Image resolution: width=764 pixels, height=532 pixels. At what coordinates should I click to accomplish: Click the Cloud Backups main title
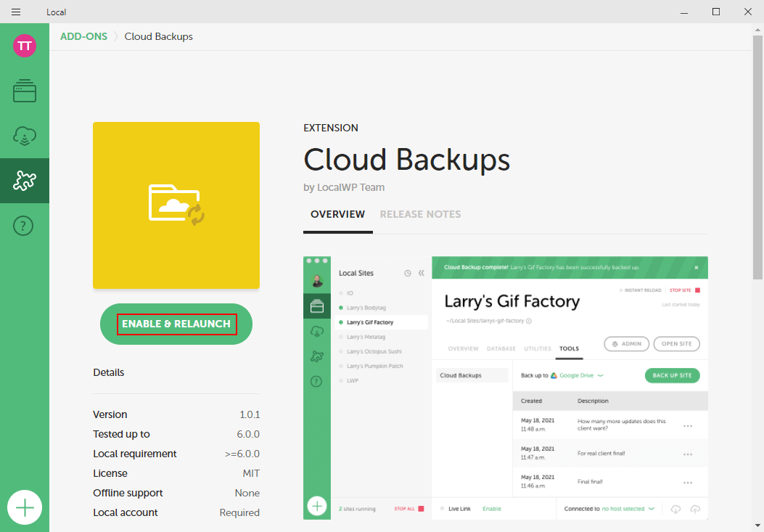(x=407, y=160)
